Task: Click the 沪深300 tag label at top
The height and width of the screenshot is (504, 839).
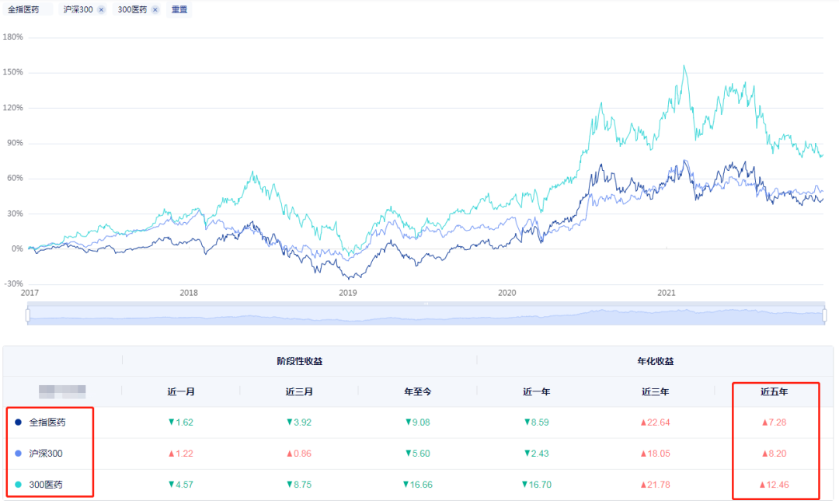Action: (x=78, y=9)
